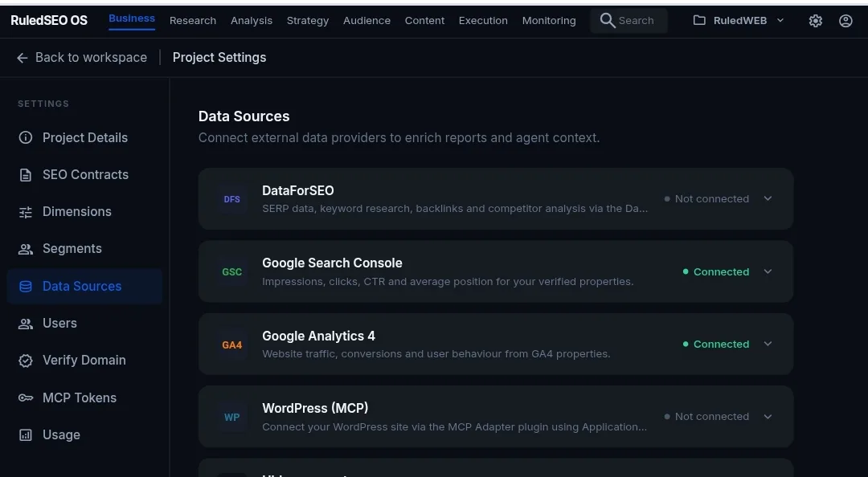Click the GSC logo badge
This screenshot has height=477, width=868.
point(232,271)
